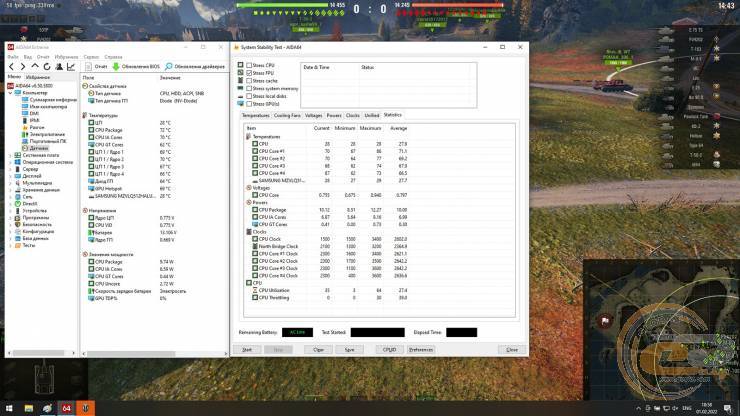Switch to the Voltages tab

(x=313, y=115)
